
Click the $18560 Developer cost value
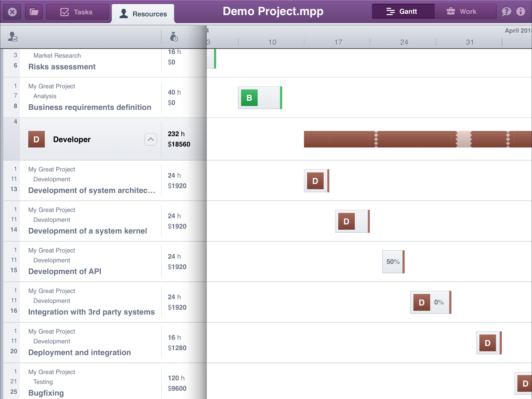179,144
